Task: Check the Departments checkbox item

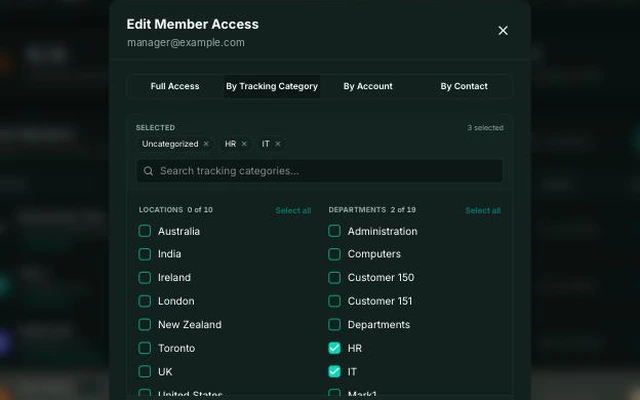Action: (334, 325)
